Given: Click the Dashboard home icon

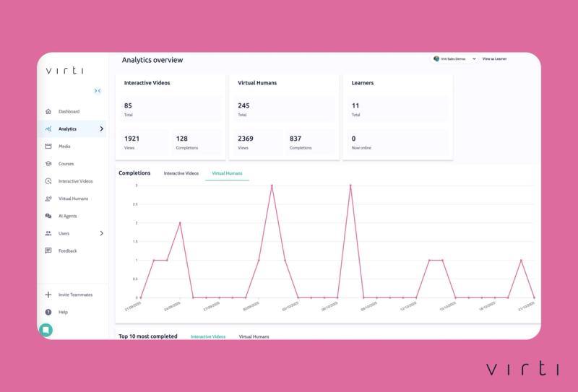Looking at the screenshot, I should coord(48,111).
